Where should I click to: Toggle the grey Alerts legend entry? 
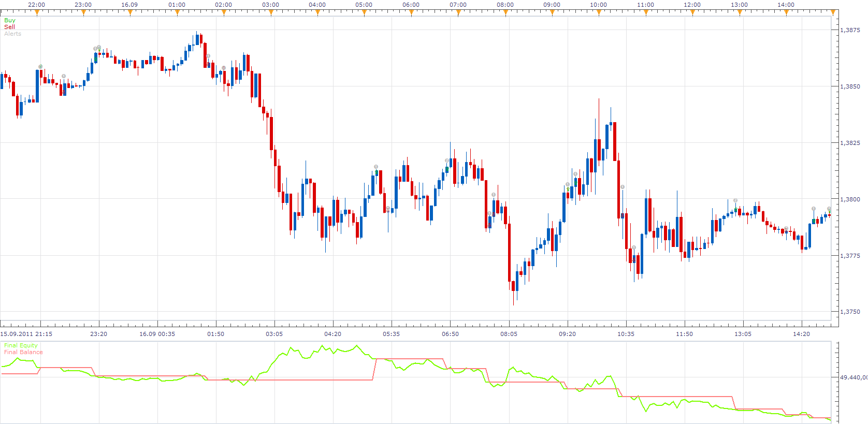[x=13, y=34]
